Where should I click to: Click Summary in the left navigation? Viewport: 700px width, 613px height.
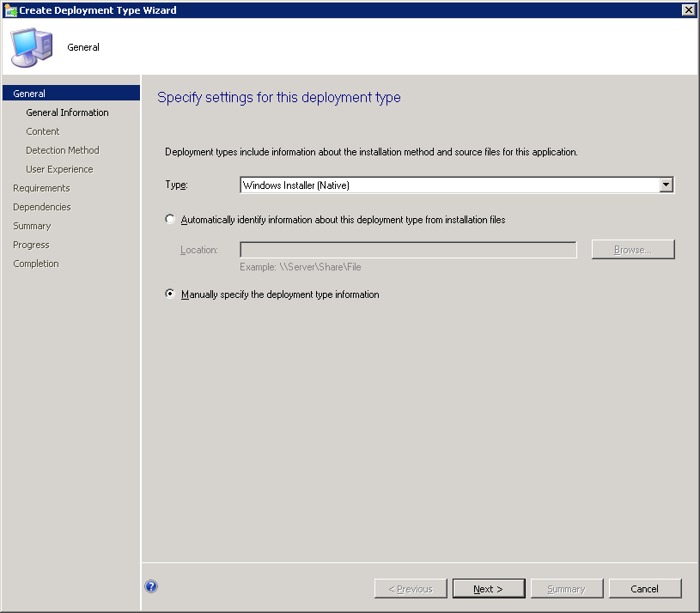tap(32, 226)
